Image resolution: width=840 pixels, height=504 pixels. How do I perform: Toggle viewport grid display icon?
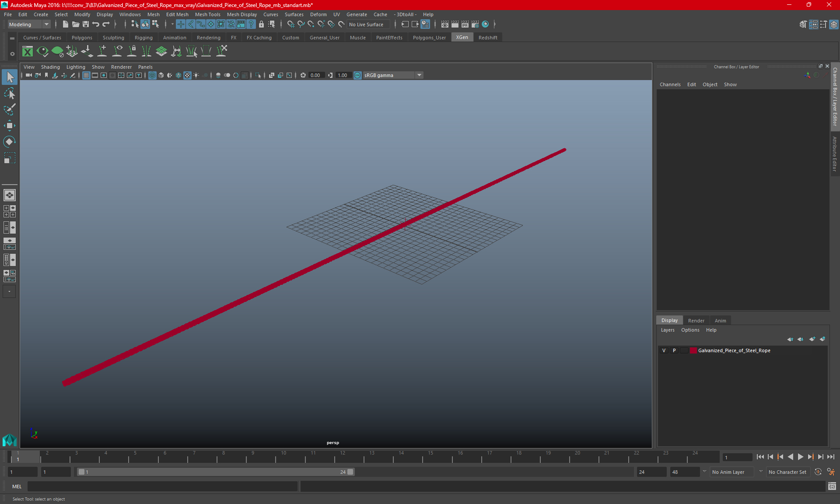(86, 75)
